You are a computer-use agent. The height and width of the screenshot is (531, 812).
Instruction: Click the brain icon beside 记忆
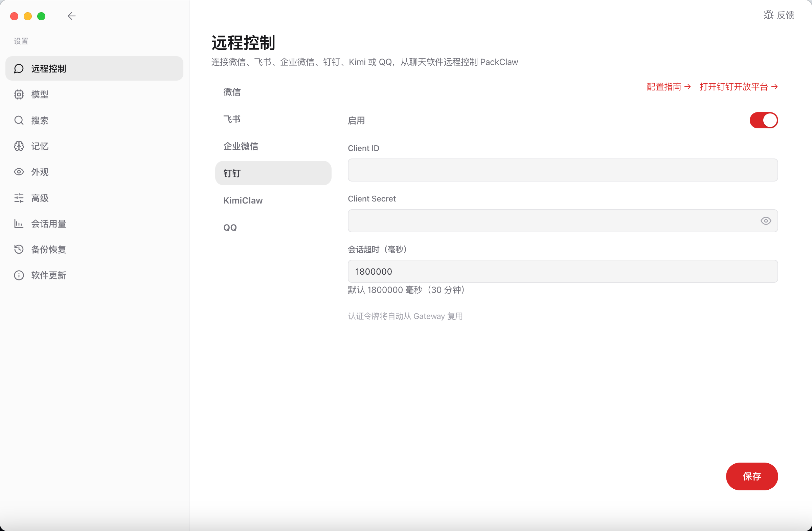coord(19,146)
